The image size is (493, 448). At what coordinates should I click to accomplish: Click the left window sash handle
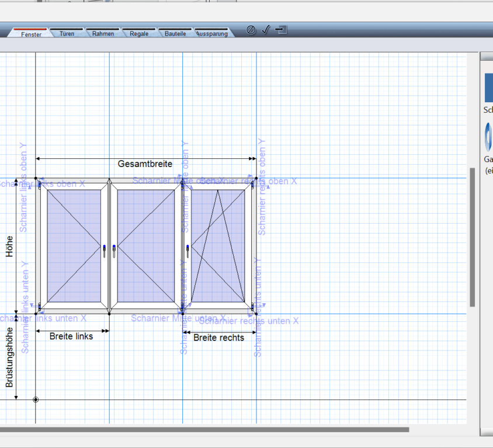pos(105,251)
